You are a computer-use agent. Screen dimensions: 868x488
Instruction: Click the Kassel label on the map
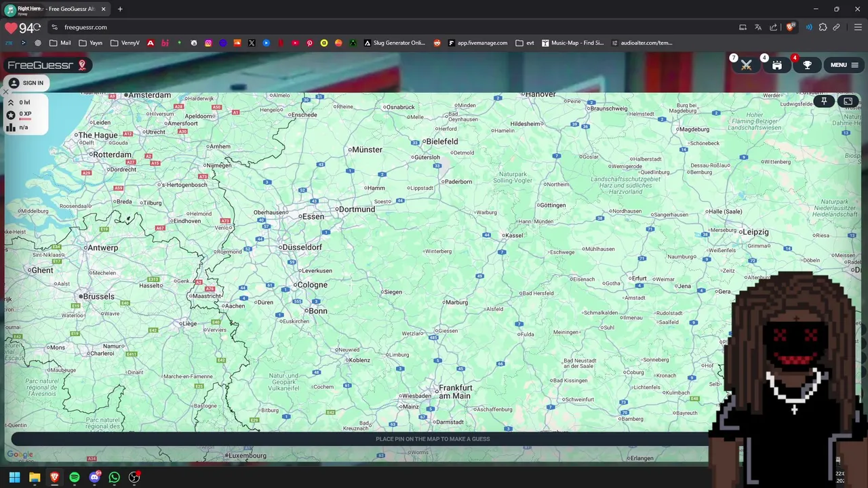point(514,235)
